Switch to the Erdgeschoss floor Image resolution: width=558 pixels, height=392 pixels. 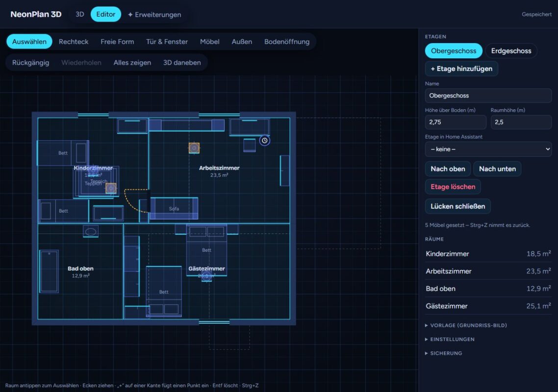click(x=511, y=51)
